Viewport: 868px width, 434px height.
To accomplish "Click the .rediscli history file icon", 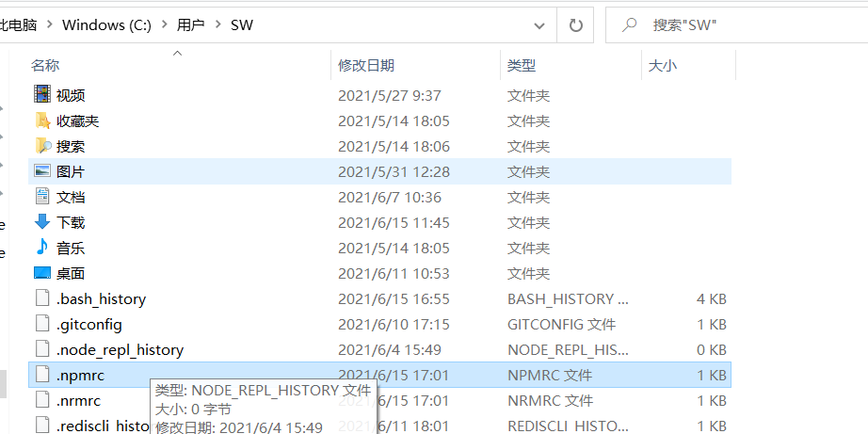I will click(42, 426).
